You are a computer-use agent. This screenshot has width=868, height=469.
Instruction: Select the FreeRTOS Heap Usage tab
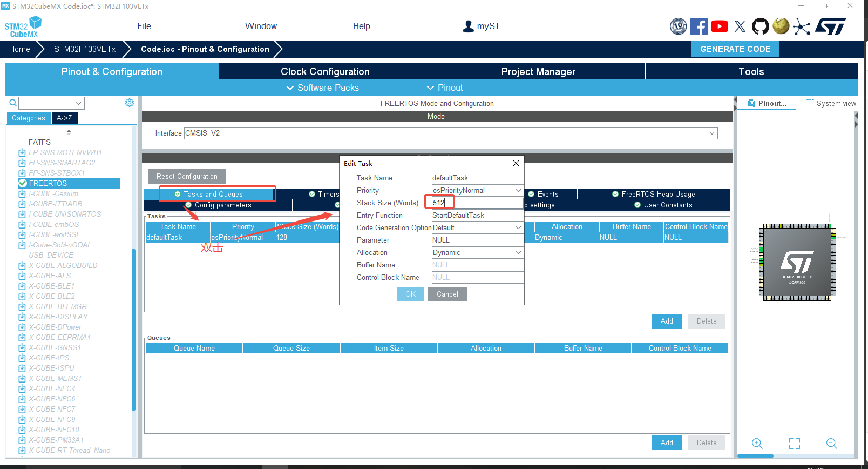pyautogui.click(x=654, y=194)
